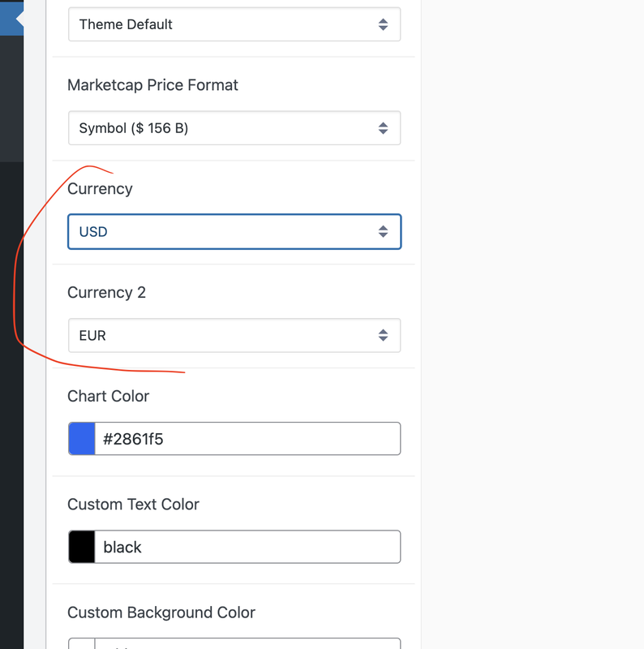The height and width of the screenshot is (649, 644).
Task: Open the Currency 2 EUR dropdown
Action: [234, 335]
